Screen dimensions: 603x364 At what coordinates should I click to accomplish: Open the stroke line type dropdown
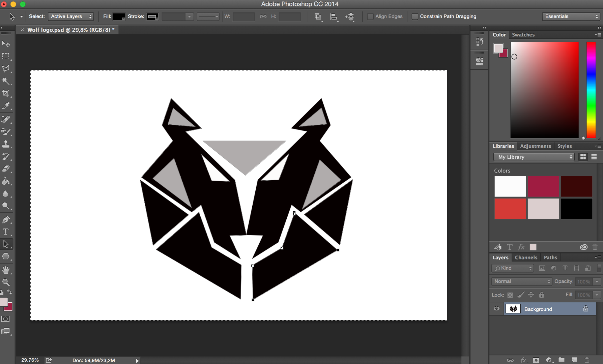[x=208, y=17]
